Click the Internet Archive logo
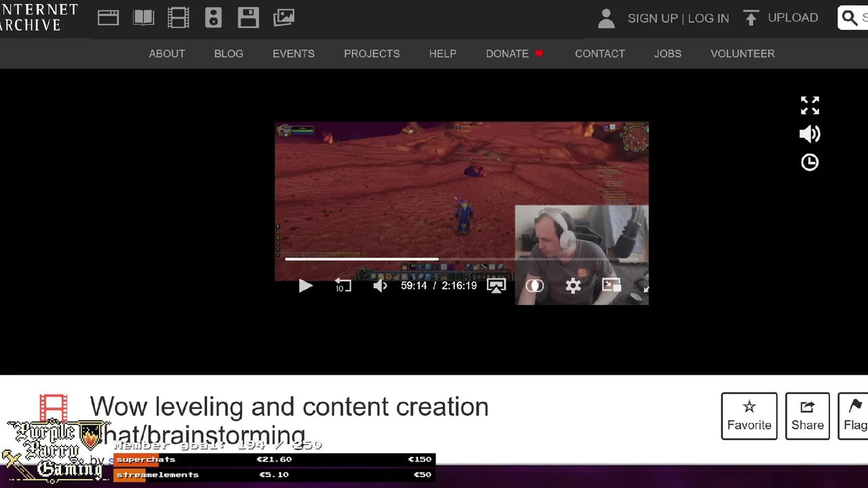The width and height of the screenshot is (868, 488). [x=39, y=18]
